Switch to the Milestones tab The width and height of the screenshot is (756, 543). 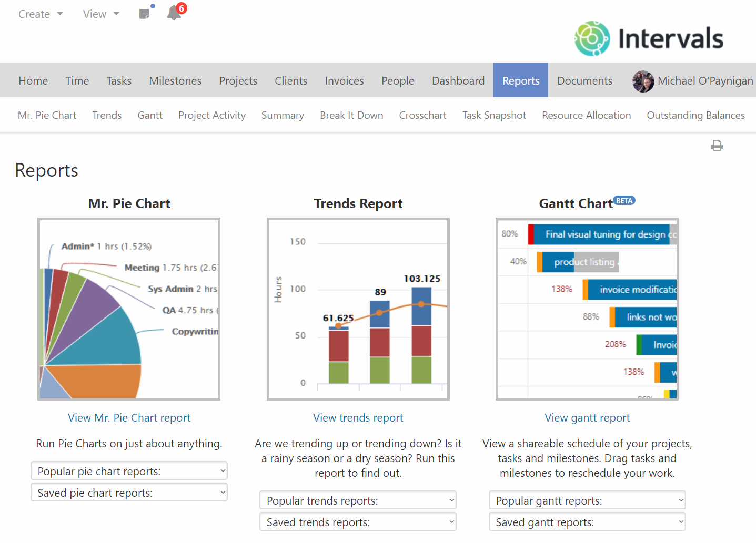click(x=175, y=80)
